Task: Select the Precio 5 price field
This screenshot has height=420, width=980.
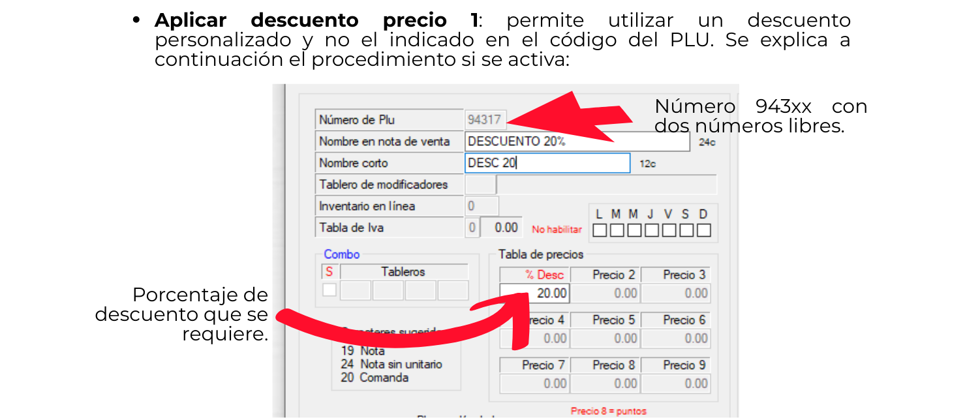Action: point(605,338)
